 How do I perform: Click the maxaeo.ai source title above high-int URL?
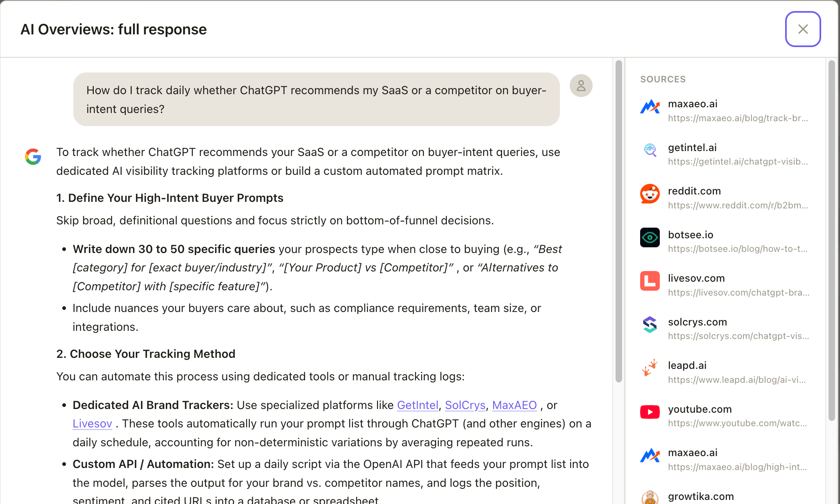693,452
